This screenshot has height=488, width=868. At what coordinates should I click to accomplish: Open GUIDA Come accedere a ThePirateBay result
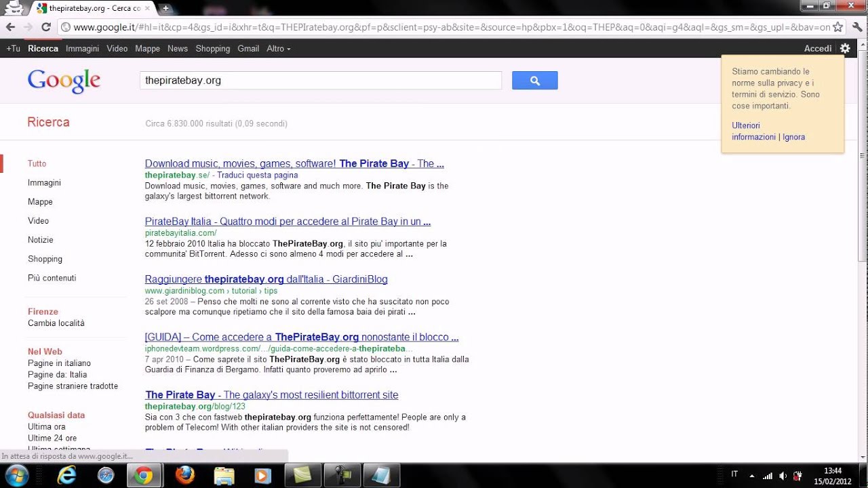coord(302,337)
